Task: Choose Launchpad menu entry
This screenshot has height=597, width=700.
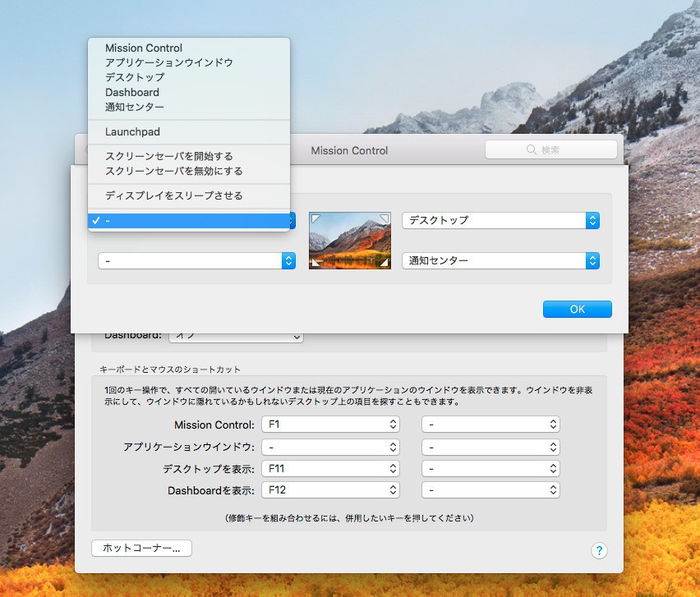Action: point(189,131)
